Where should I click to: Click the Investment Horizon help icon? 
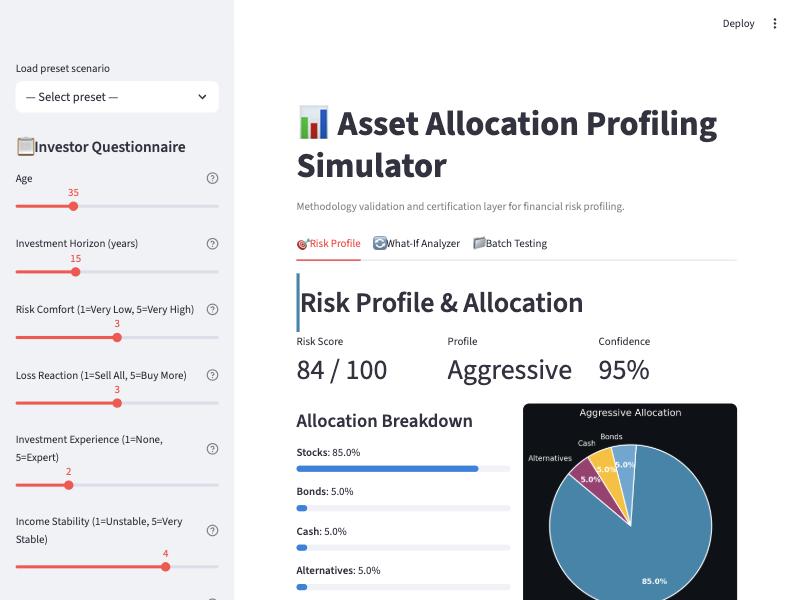(212, 244)
